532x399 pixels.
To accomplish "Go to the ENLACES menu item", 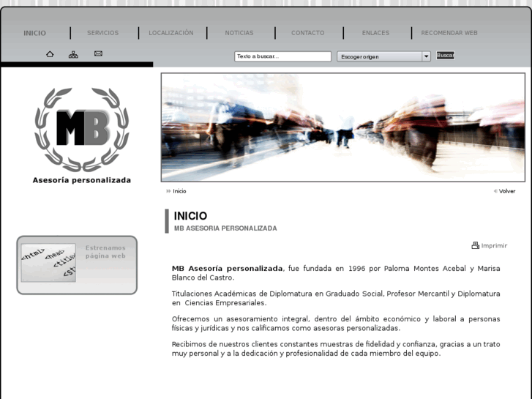I will click(375, 33).
